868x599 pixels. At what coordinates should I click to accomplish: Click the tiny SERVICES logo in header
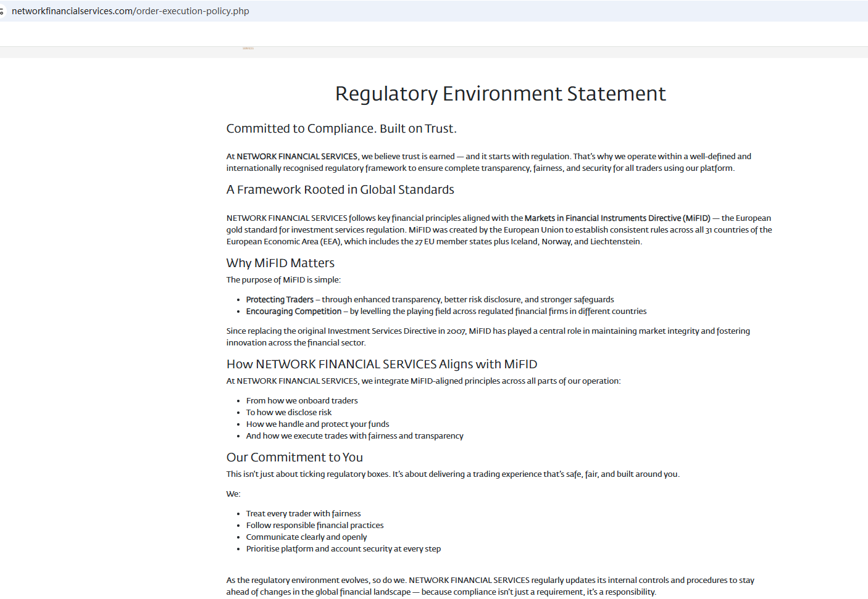[x=248, y=48]
